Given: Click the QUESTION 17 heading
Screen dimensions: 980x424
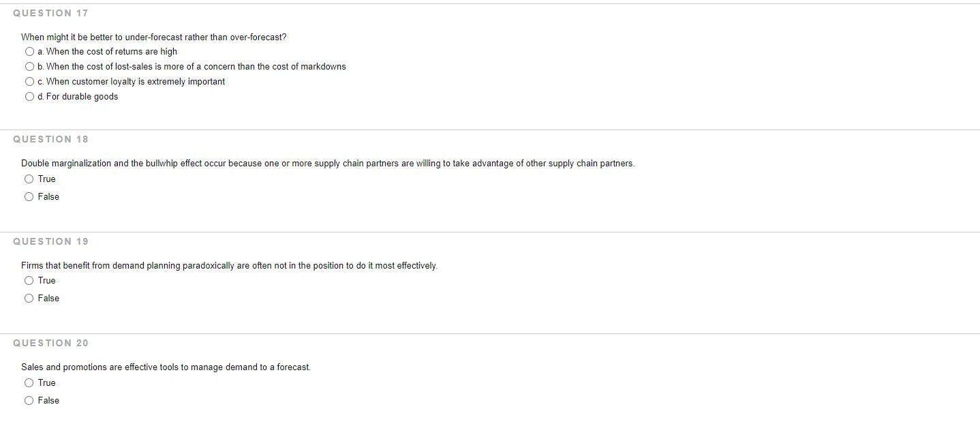Looking at the screenshot, I should coord(50,14).
